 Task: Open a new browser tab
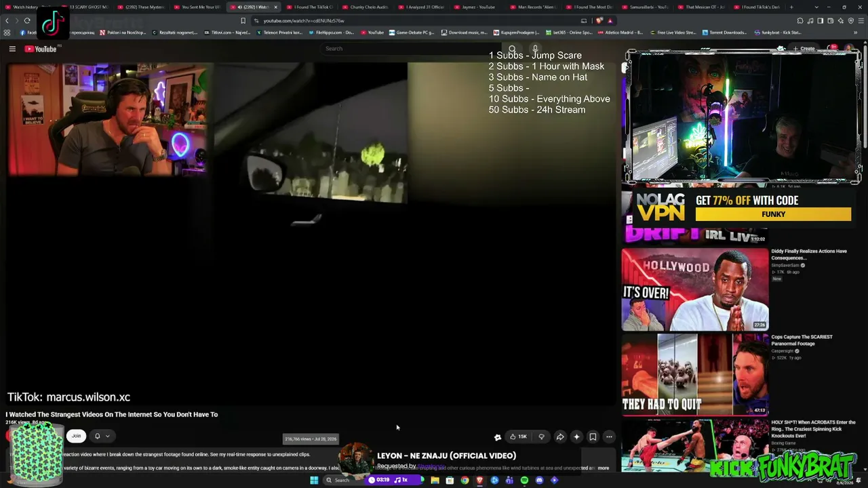point(791,7)
